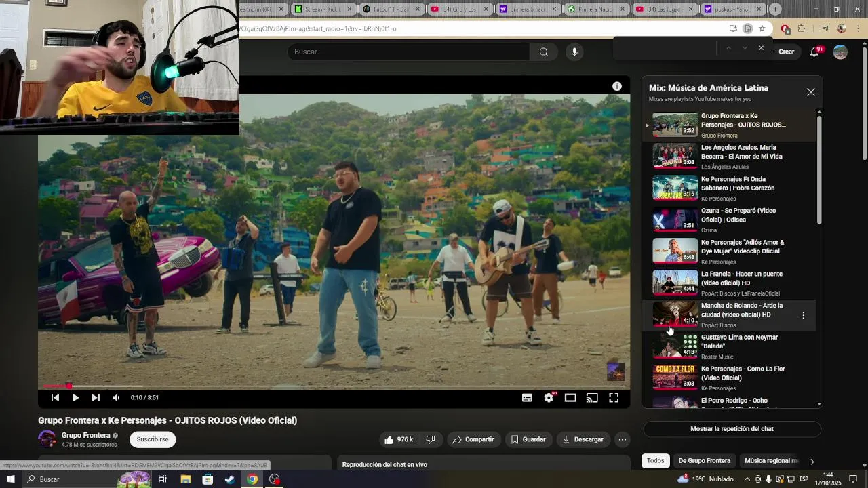Share the video via Compartir

[x=473, y=440]
